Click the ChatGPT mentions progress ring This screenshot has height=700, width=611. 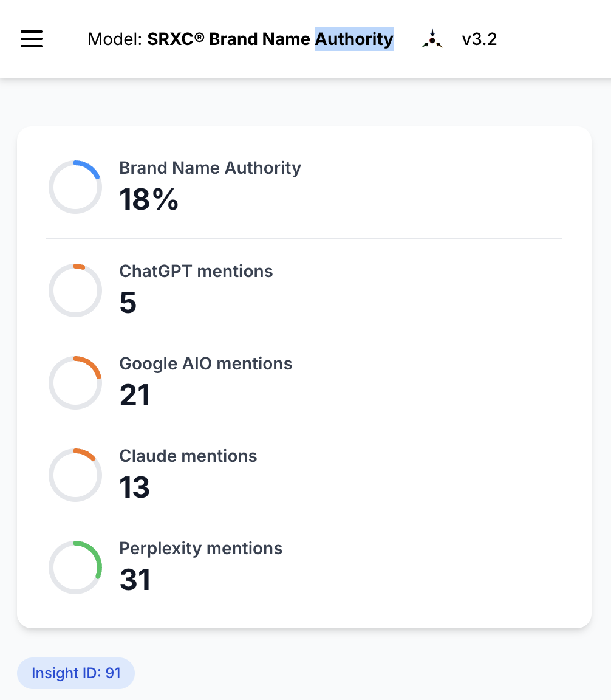(75, 290)
